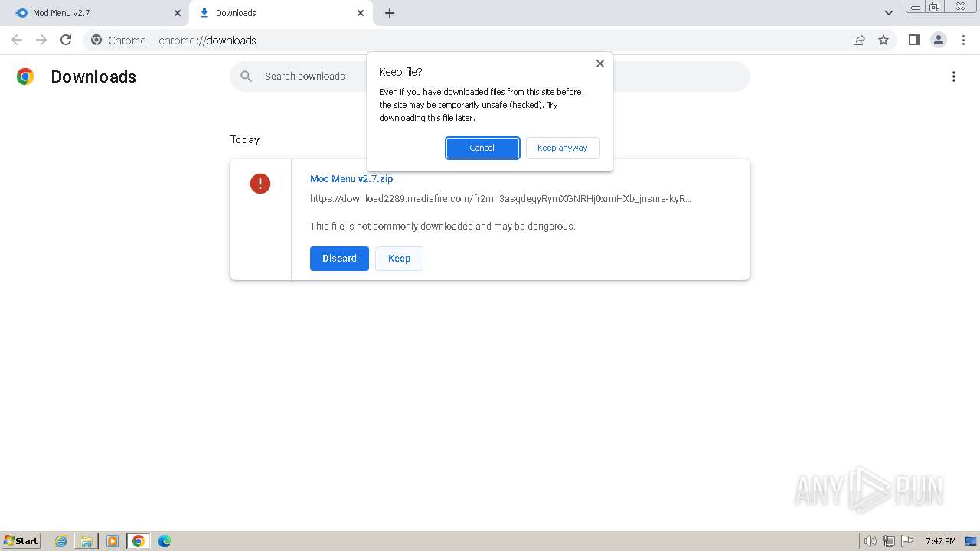Click the Today date heading
Viewport: 980px width, 551px height.
(x=244, y=139)
